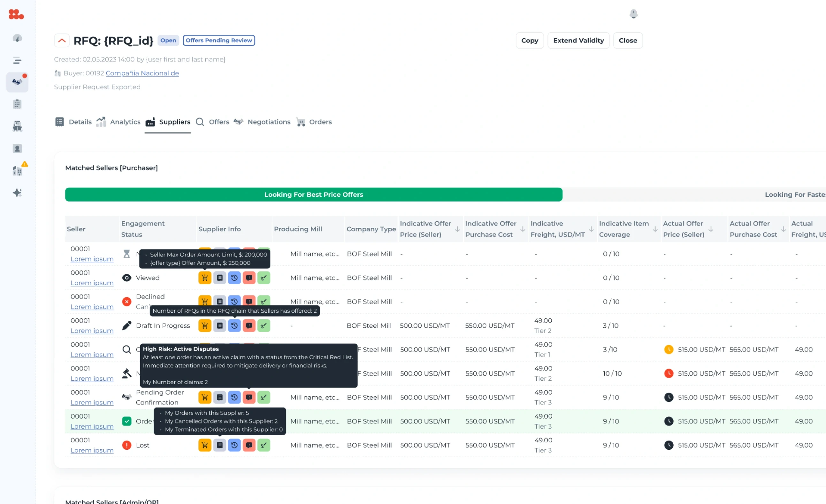The height and width of the screenshot is (504, 826).
Task: Switch to the Analytics tab
Action: tap(118, 122)
